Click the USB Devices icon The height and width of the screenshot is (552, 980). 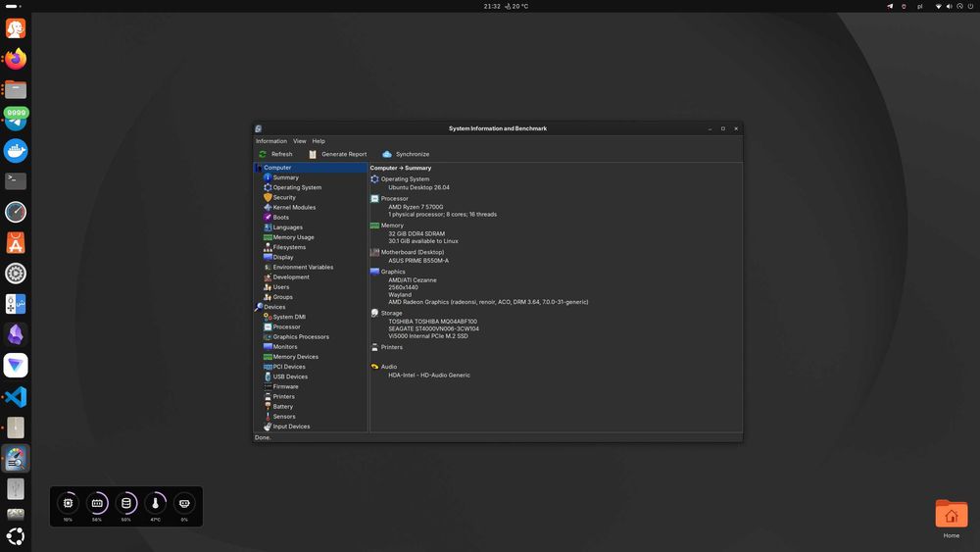[268, 376]
